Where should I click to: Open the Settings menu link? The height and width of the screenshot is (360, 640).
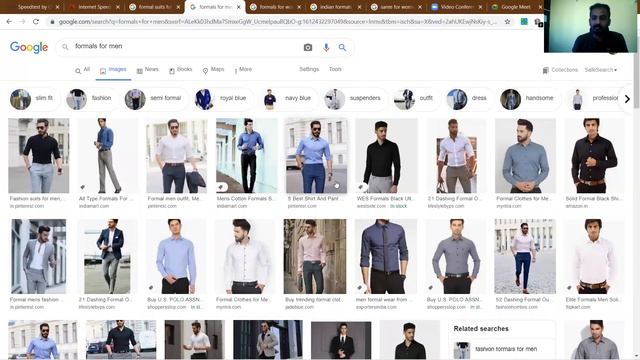309,69
